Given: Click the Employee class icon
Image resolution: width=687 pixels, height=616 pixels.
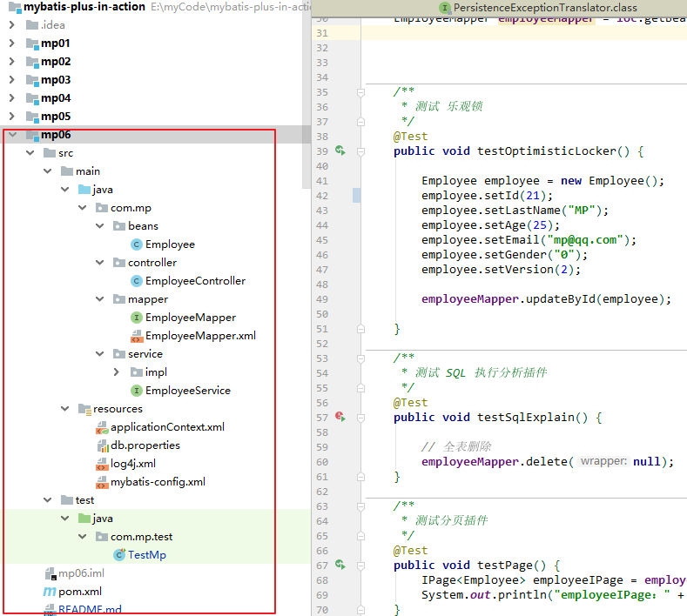Looking at the screenshot, I should point(136,244).
